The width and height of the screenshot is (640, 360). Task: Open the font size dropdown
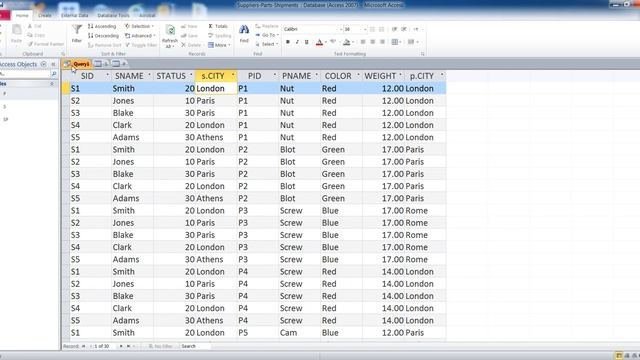click(364, 29)
